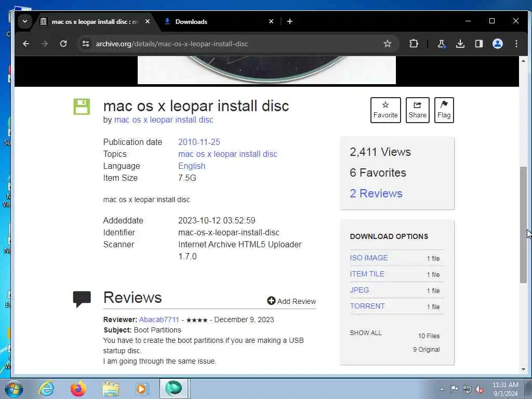
Task: Bookmark this page with the star icon
Action: click(x=388, y=44)
